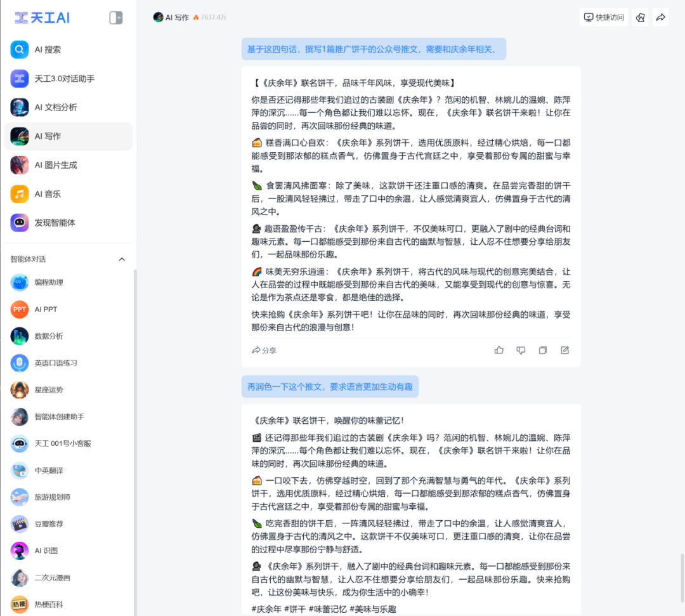Viewport: 685px width, 616px height.
Task: Click 分享 under the first reply
Action: (264, 350)
